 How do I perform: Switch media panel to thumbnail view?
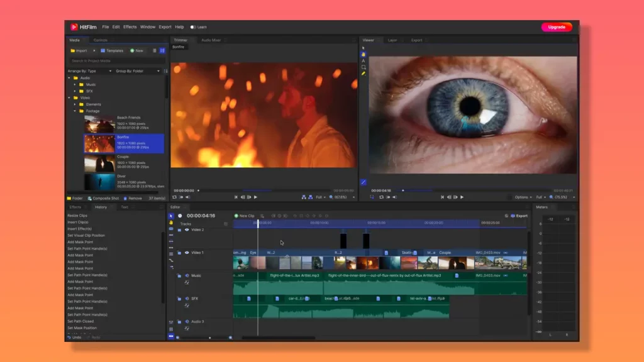pyautogui.click(x=162, y=50)
